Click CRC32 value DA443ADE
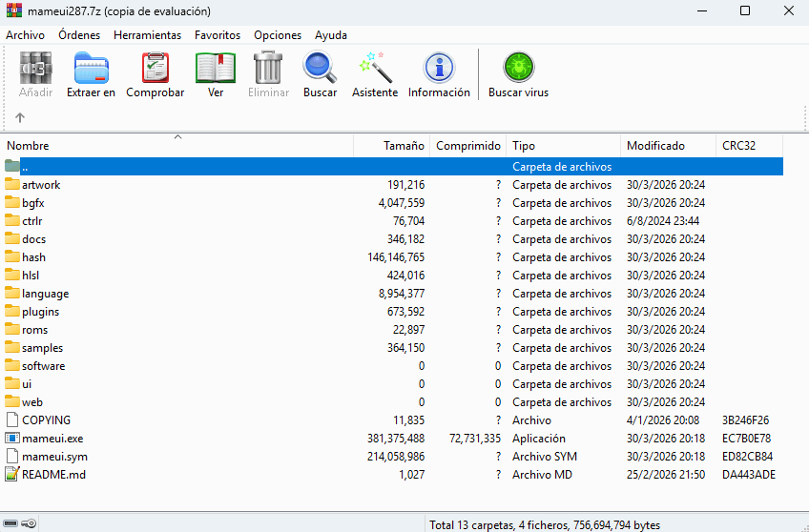The width and height of the screenshot is (809, 532). pos(749,474)
